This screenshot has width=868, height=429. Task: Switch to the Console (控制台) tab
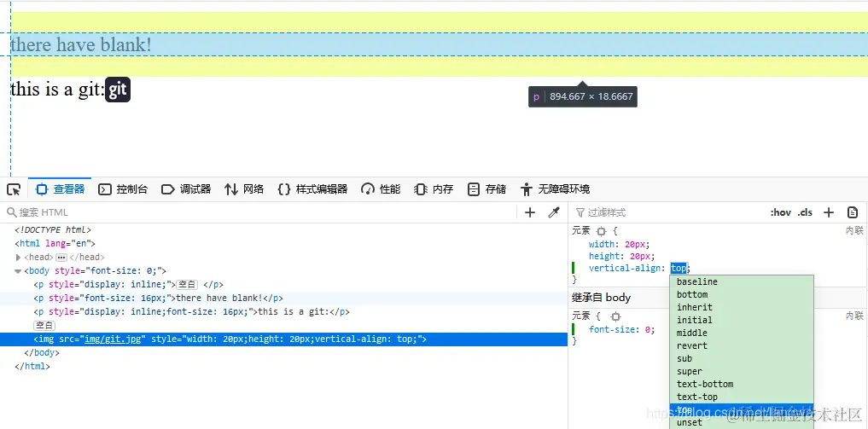tap(123, 189)
